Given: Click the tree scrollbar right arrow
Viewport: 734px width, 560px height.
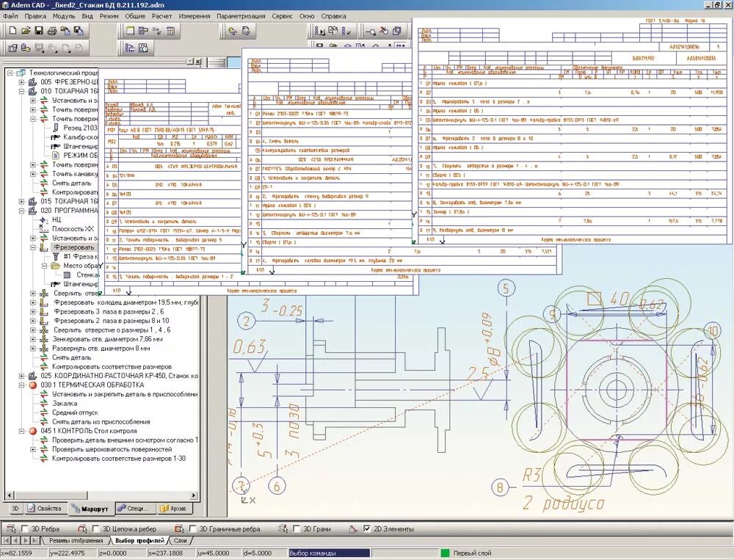Looking at the screenshot, I should point(195,495).
